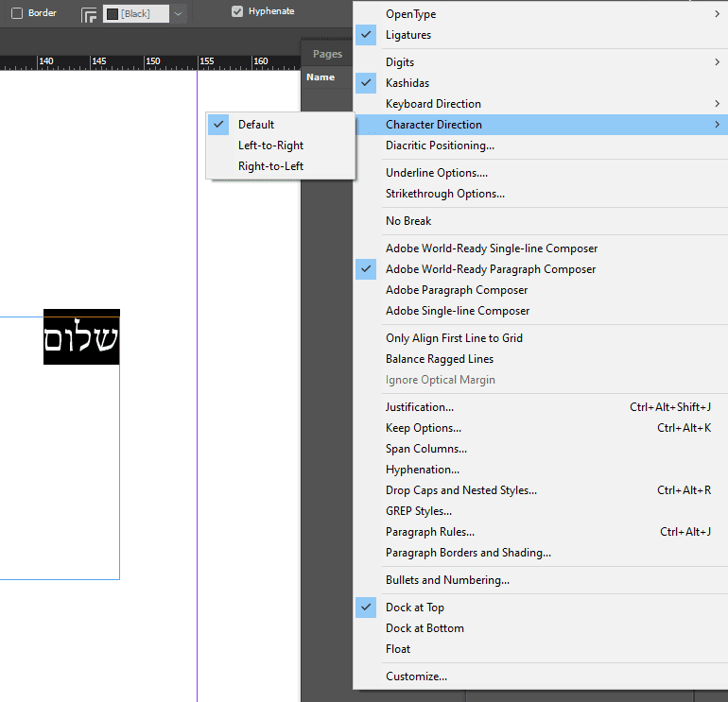Open the Justification dialog
Screen dimensions: 728x702
click(541, 407)
